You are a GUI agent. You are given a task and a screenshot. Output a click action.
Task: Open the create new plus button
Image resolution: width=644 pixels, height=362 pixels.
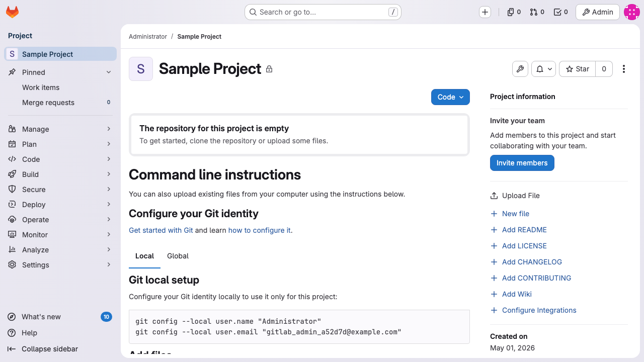point(485,12)
